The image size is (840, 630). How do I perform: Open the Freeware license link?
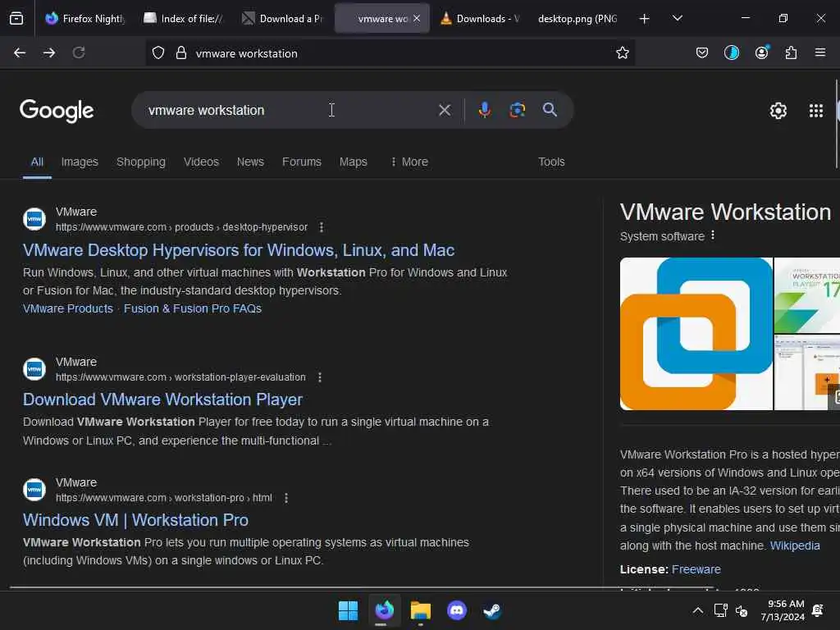[696, 569]
